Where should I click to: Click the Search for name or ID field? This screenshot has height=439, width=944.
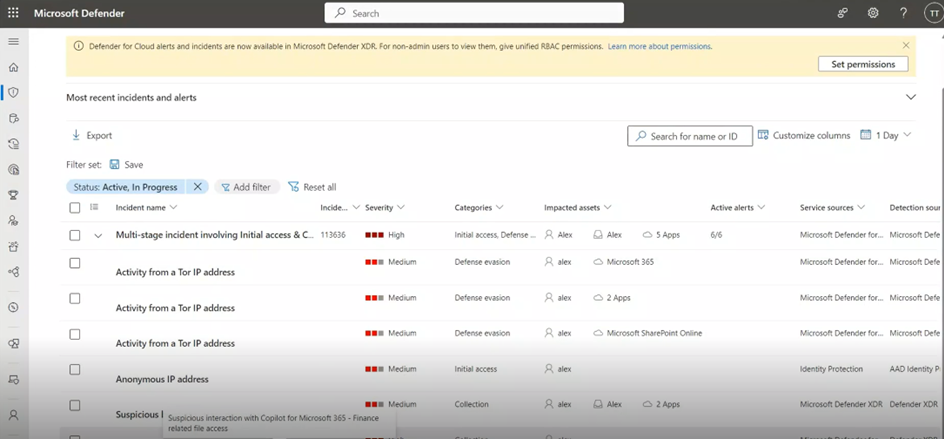tap(690, 136)
